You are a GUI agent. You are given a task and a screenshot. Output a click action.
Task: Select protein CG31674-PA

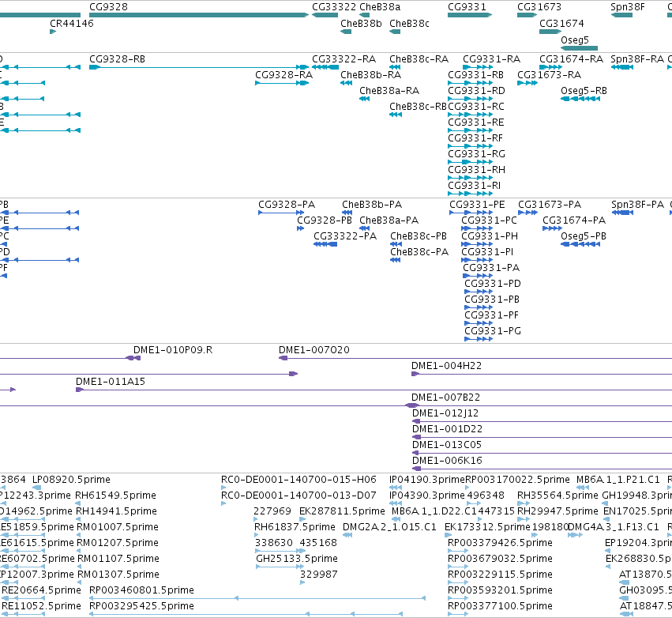552,228
